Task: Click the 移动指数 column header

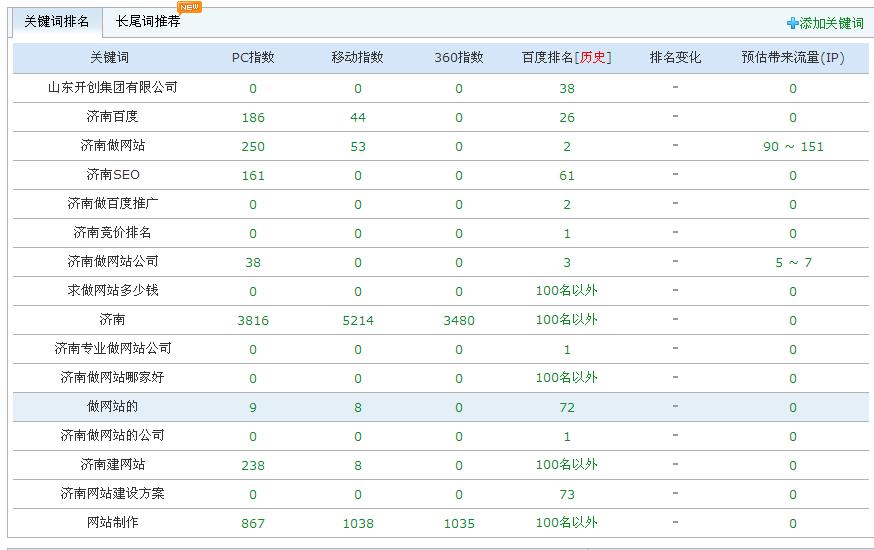Action: coord(357,58)
